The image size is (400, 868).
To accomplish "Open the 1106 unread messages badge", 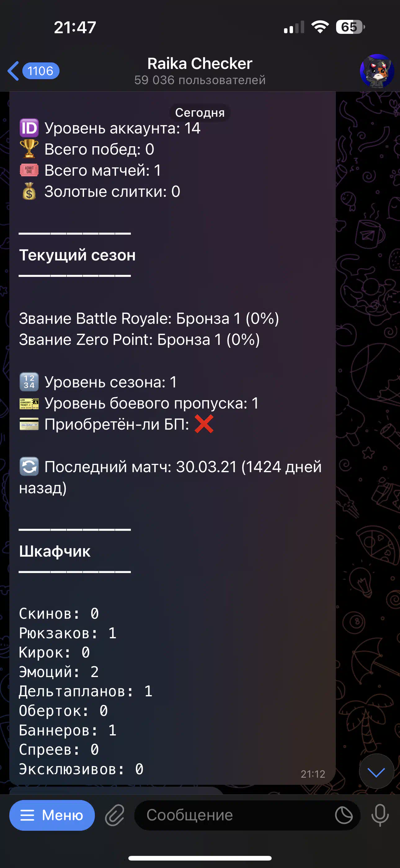I will (41, 71).
